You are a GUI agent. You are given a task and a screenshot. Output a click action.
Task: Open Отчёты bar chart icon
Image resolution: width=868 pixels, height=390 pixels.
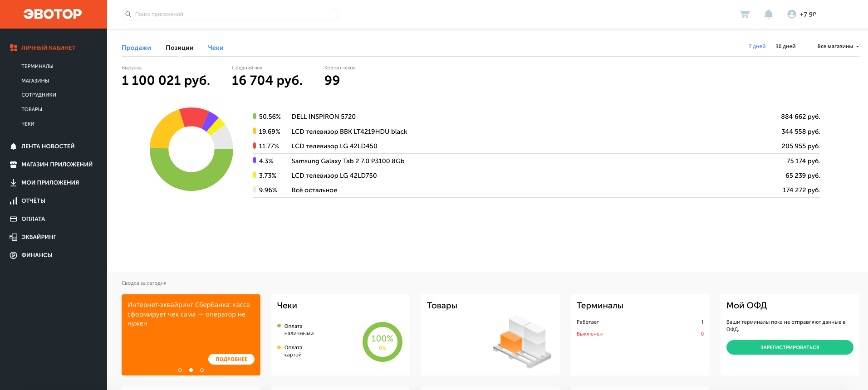click(14, 201)
